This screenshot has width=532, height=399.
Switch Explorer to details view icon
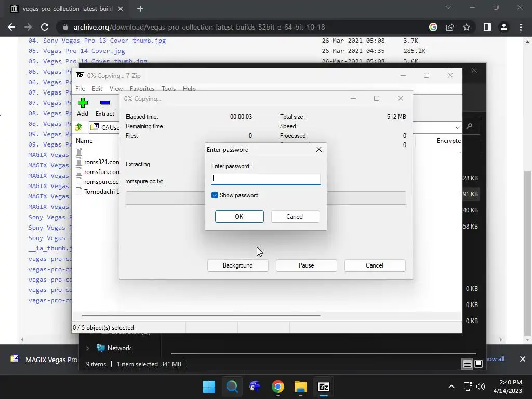(x=467, y=364)
